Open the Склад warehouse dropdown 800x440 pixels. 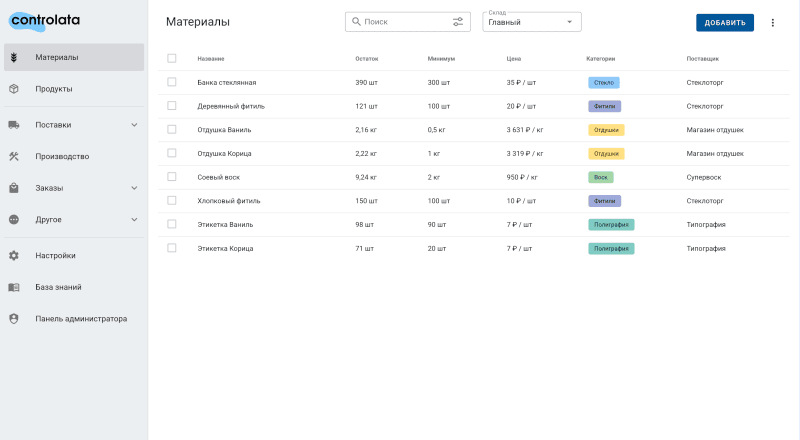point(531,22)
